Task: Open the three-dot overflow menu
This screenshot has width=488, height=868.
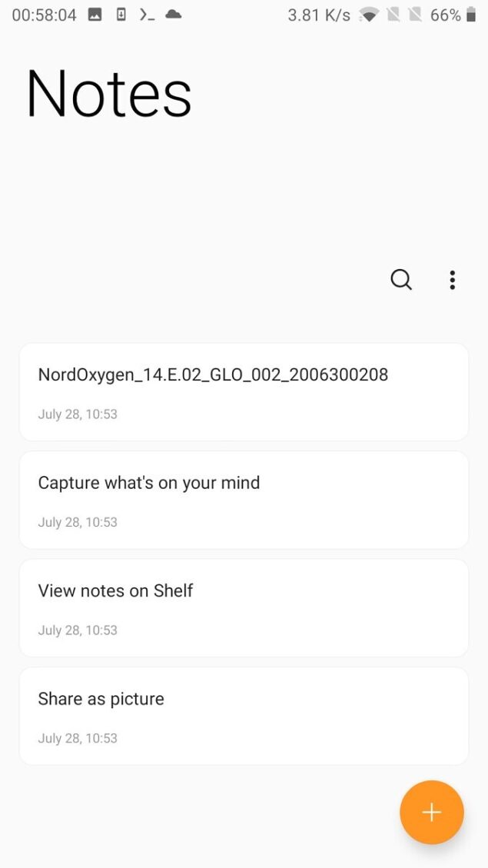Action: (x=452, y=280)
